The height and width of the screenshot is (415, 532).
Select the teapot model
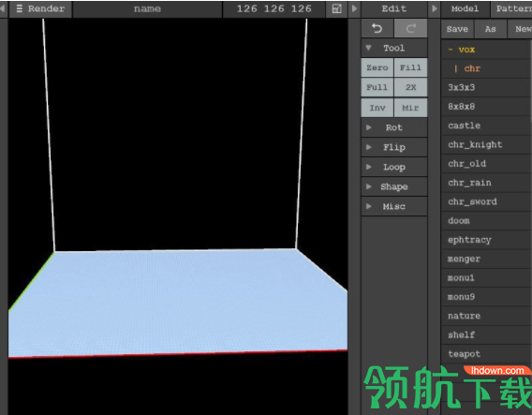485,354
